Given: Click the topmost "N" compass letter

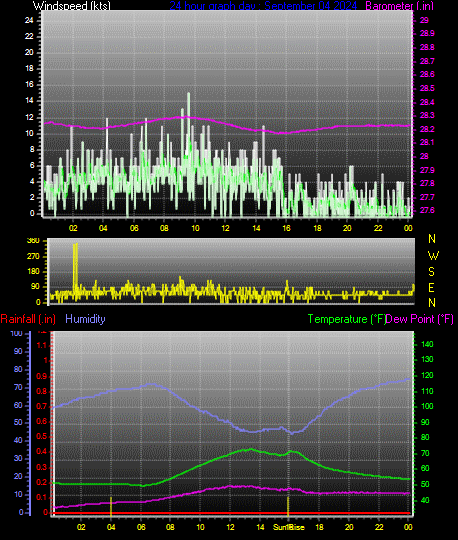Looking at the screenshot, I should point(432,239).
